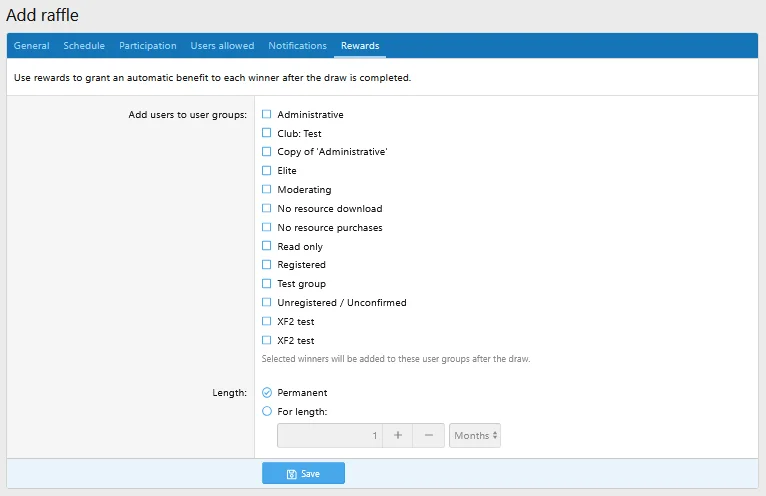Viewport: 766px width, 496px height.
Task: Select the Test group checkbox
Action: 266,283
